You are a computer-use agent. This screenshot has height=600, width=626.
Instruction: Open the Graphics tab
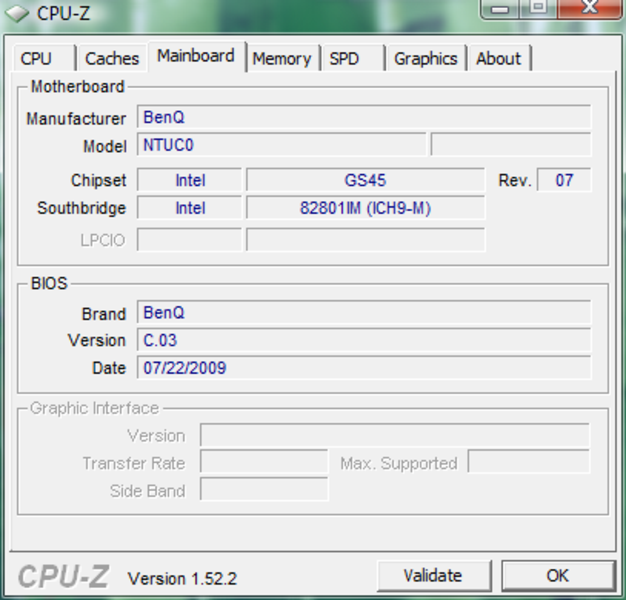point(426,58)
